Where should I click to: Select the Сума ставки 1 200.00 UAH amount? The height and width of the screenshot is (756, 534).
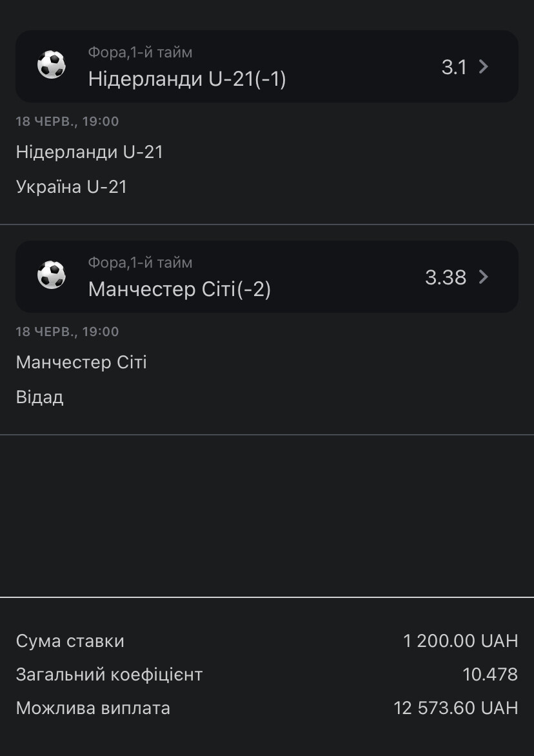point(460,641)
